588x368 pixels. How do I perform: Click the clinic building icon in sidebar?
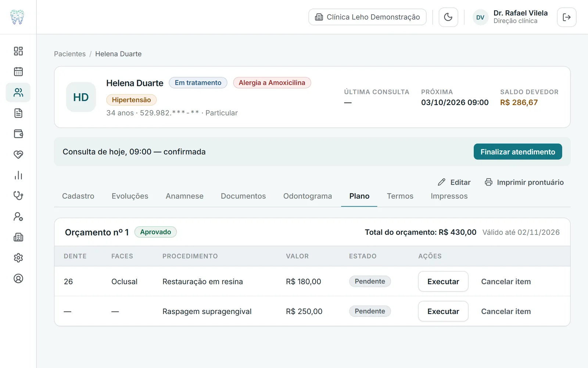pos(18,237)
